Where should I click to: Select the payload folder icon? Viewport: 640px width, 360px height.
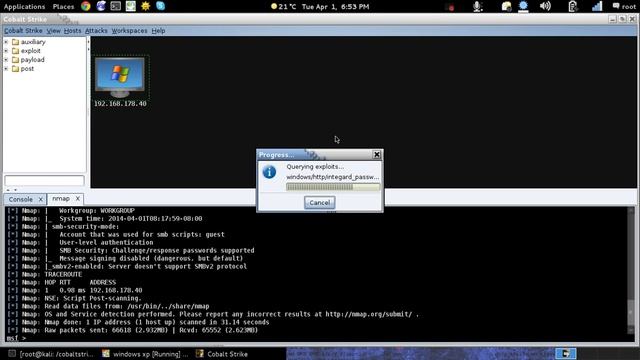(x=16, y=60)
